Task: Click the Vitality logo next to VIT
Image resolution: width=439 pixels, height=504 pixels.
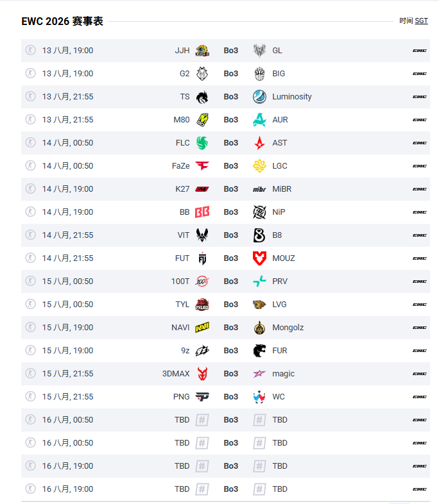Action: tap(202, 235)
